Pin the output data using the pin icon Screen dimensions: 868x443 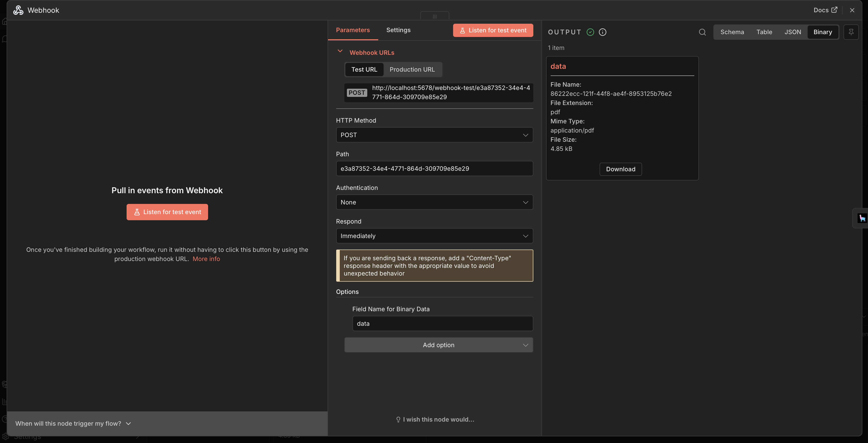851,32
